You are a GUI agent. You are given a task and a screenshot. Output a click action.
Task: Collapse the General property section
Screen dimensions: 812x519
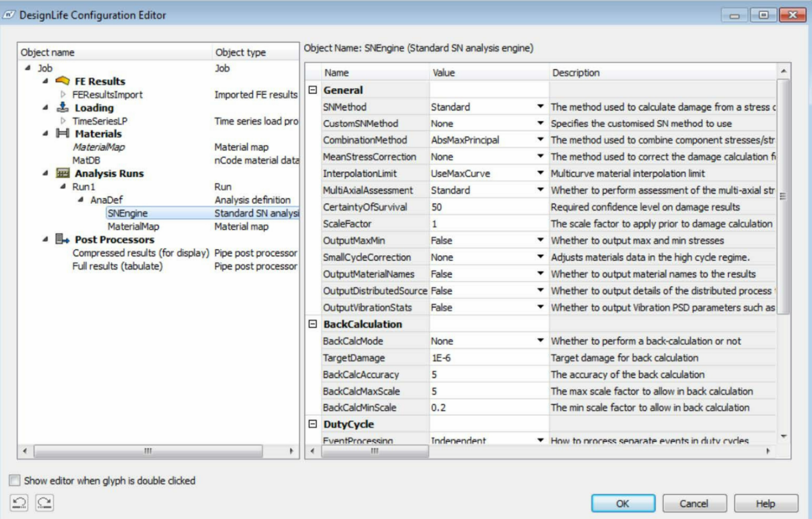[313, 90]
